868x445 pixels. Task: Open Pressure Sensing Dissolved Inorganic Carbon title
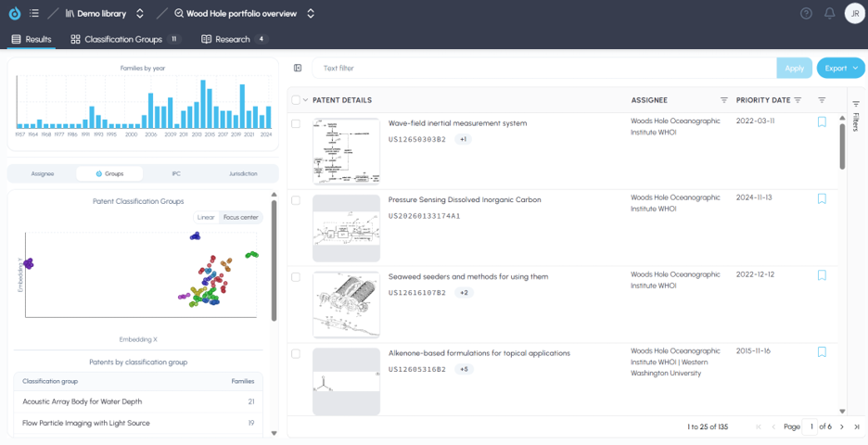pos(465,200)
